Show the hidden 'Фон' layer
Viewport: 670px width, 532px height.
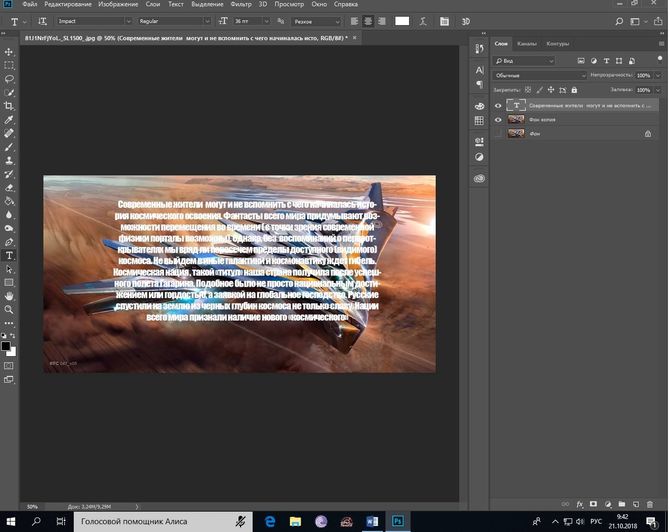[x=497, y=132]
